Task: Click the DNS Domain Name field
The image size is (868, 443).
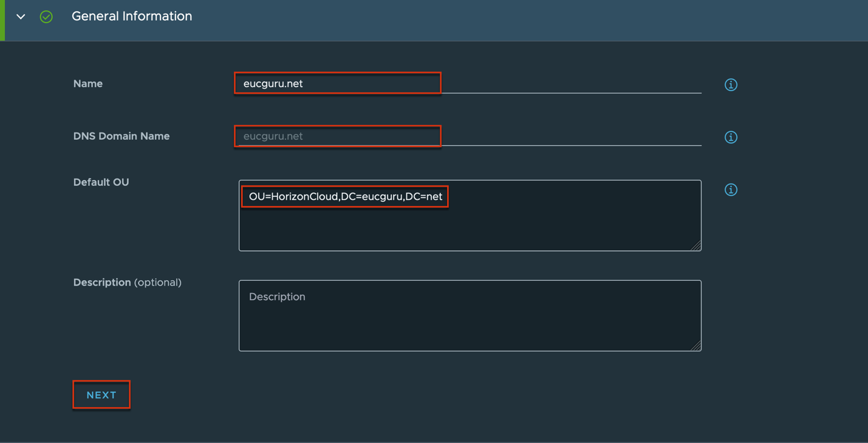Action: tap(470, 136)
